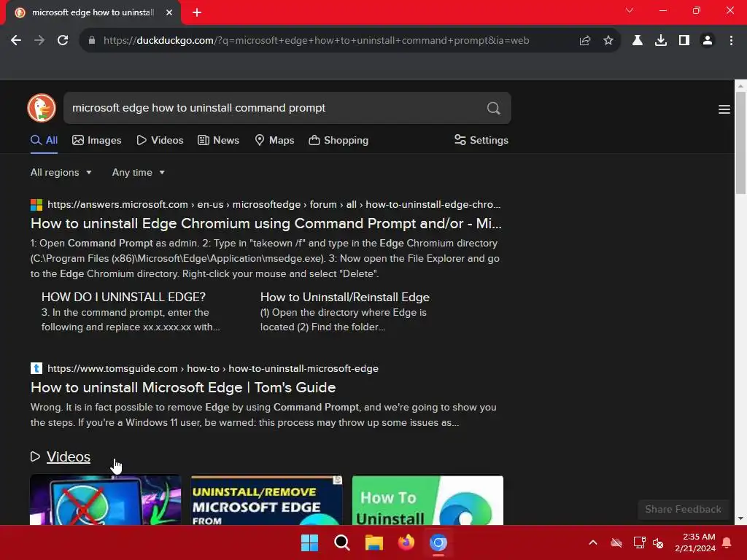
Task: Expand the All regions dropdown
Action: pos(61,172)
